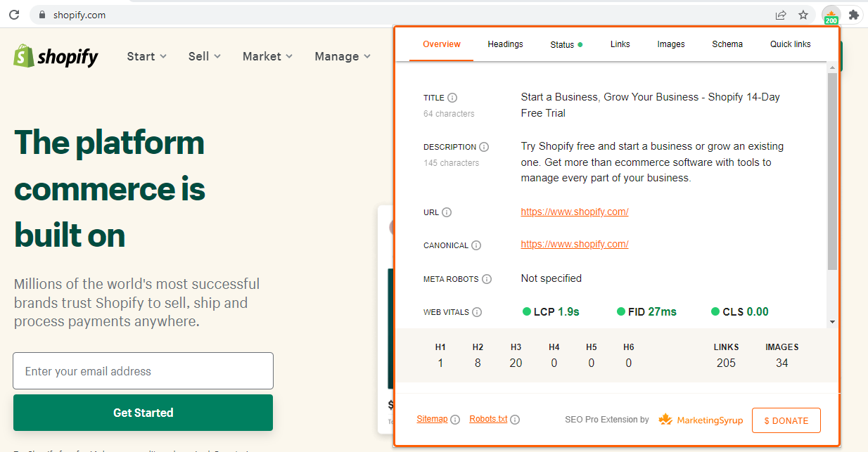Click the share icon in the address bar

click(781, 14)
